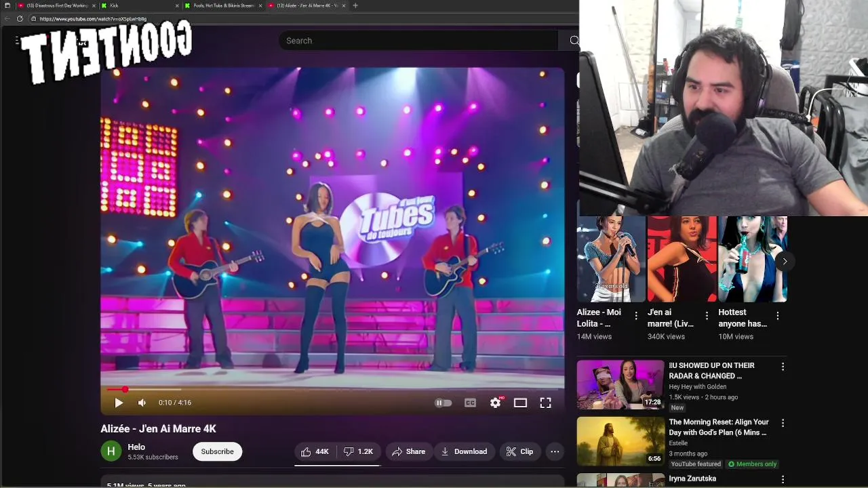
Task: Click the video title 'Alizée - J'en Ai Marre 4K'
Action: click(x=158, y=428)
